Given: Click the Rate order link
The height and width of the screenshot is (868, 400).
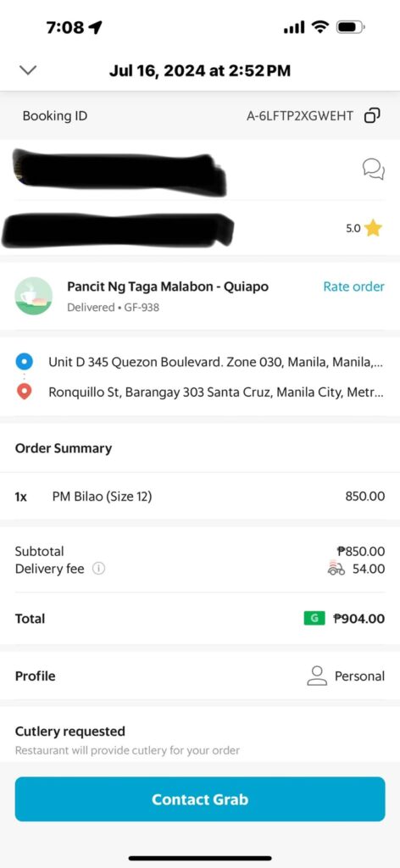Looking at the screenshot, I should pyautogui.click(x=353, y=287).
